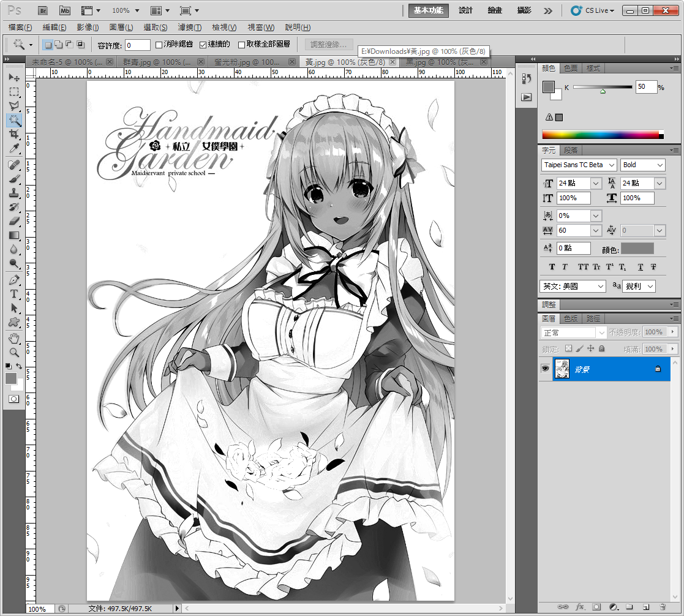Switch to the Channels panel tab

[x=571, y=318]
